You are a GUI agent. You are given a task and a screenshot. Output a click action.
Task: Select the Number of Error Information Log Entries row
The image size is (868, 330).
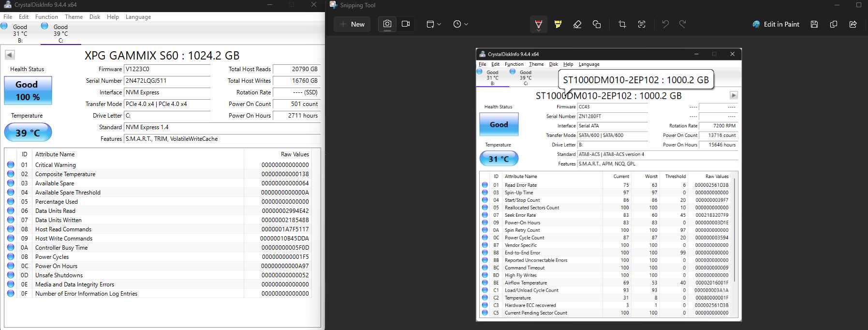coord(158,294)
